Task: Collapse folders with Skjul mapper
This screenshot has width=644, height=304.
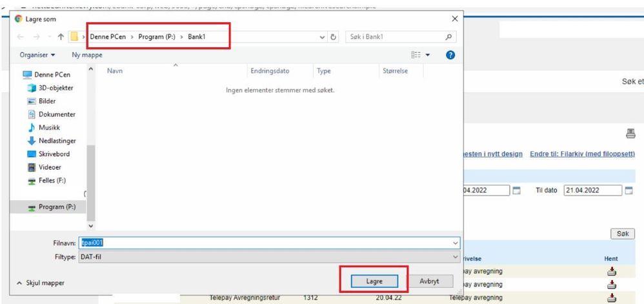Action: pos(40,283)
